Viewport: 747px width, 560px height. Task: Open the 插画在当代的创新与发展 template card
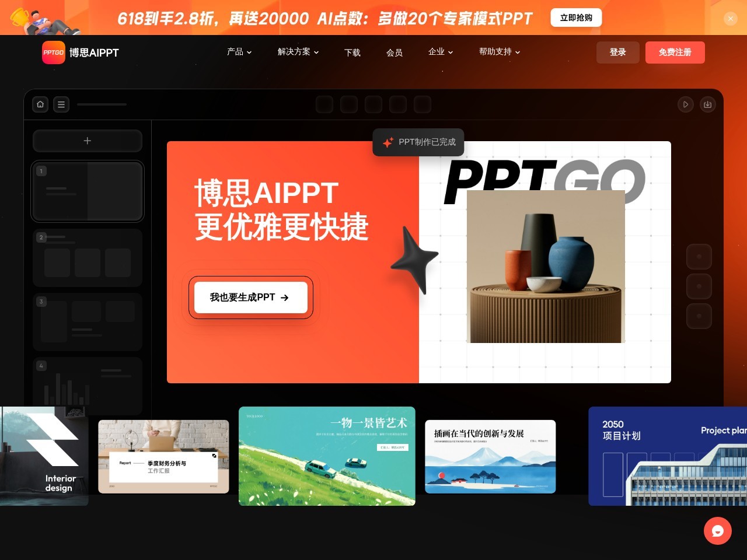click(490, 457)
